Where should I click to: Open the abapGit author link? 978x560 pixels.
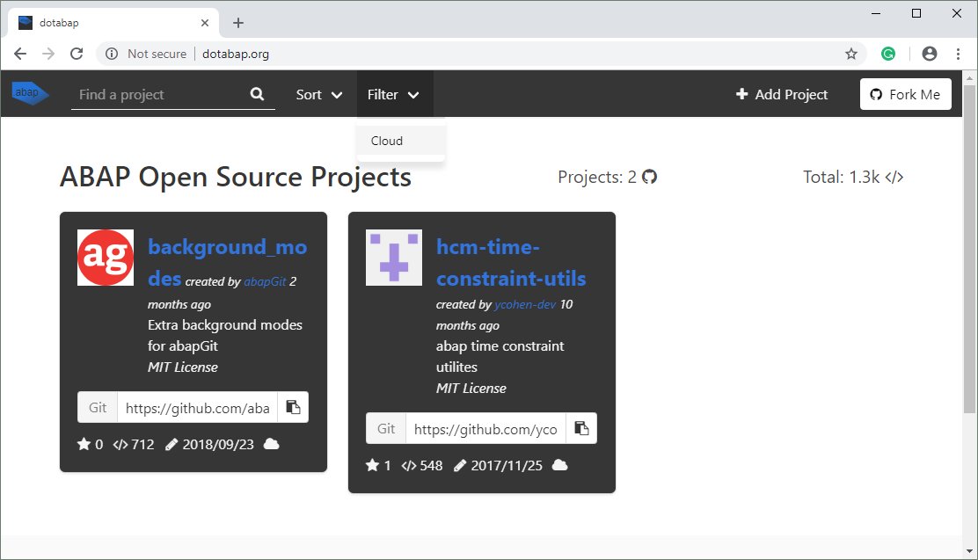(265, 282)
